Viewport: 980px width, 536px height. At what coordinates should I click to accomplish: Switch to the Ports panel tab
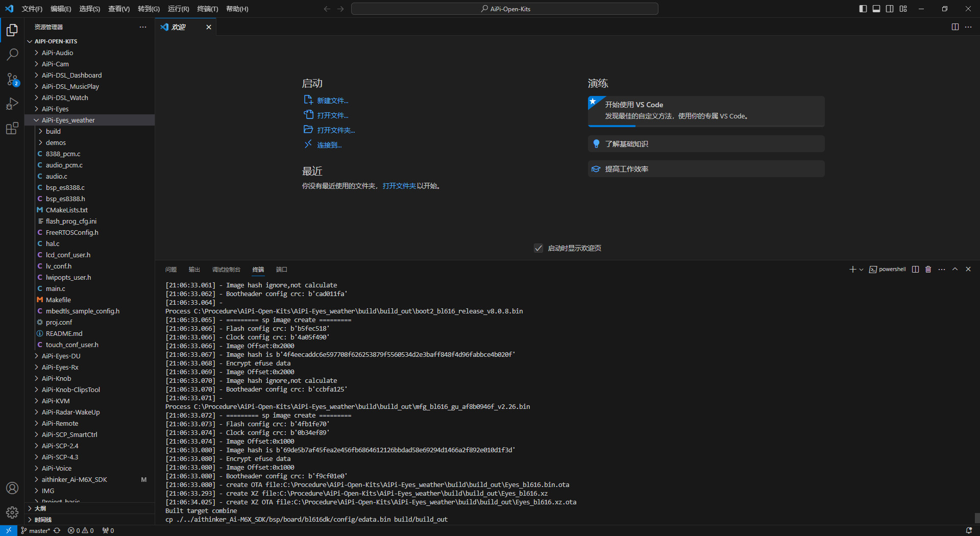pos(282,270)
